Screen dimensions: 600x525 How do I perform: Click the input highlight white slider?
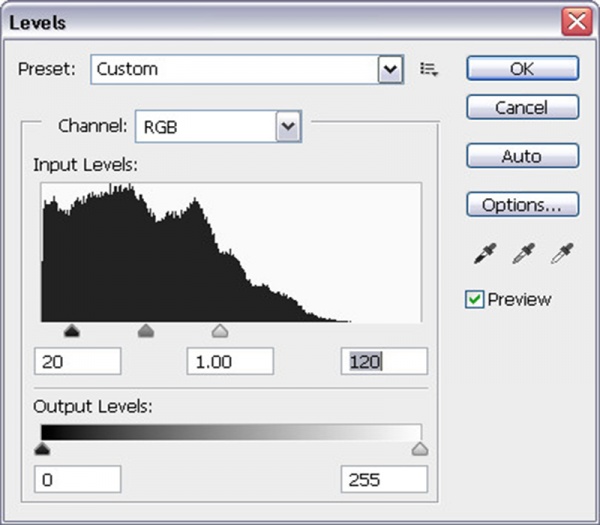pyautogui.click(x=220, y=331)
